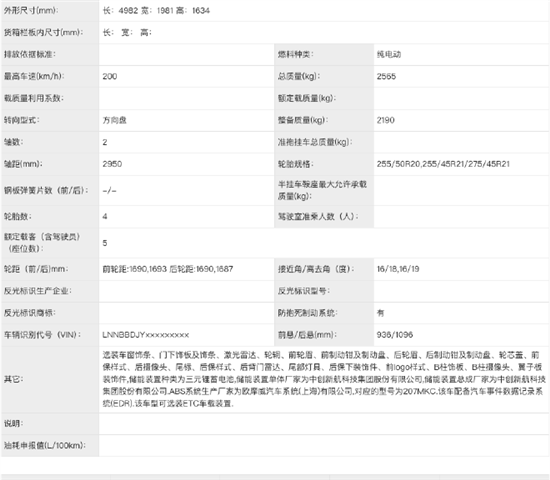This screenshot has height=480, width=550.
Task: Click the 方向盘 steering type cell
Action: tap(114, 120)
